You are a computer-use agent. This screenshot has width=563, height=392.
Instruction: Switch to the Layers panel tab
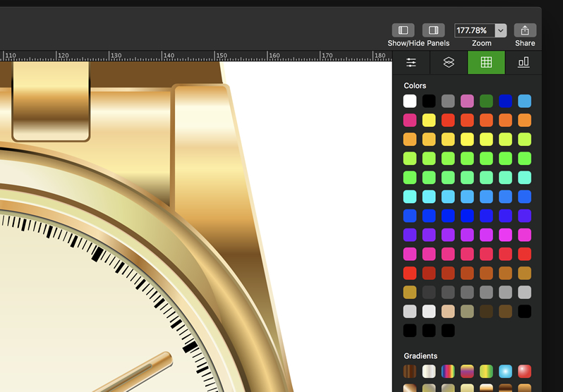(x=449, y=63)
